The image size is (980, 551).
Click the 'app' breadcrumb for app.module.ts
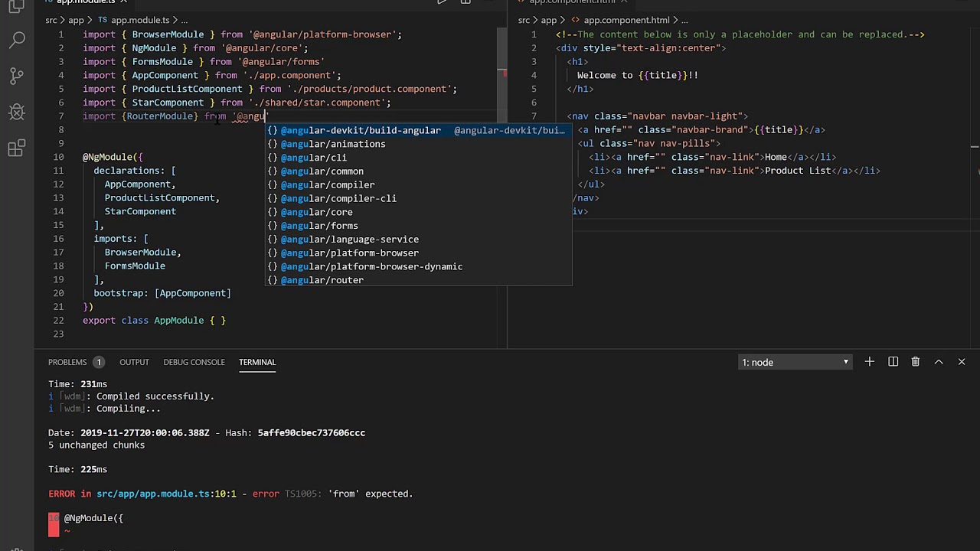[x=76, y=20]
